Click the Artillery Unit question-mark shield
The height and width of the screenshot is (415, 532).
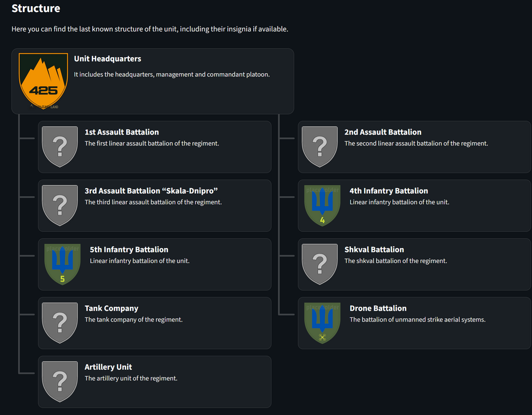click(60, 381)
